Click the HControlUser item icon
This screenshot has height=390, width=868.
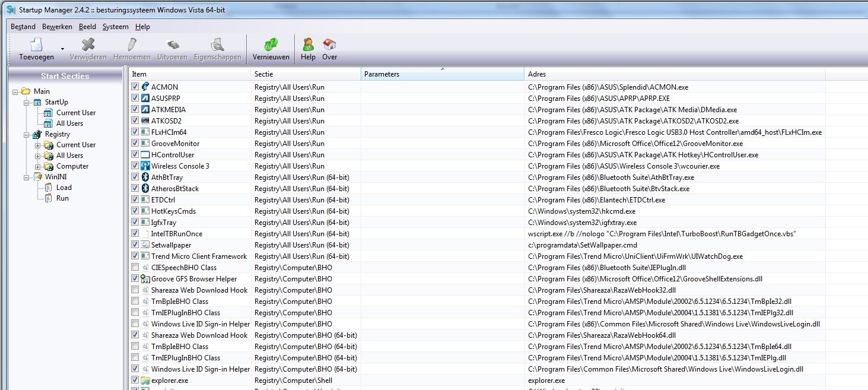[x=145, y=154]
